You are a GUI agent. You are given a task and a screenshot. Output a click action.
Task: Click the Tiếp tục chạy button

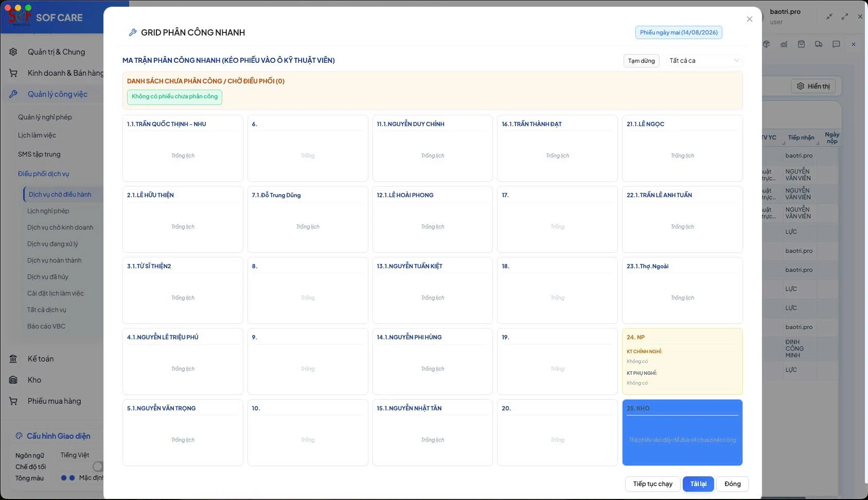tap(652, 484)
